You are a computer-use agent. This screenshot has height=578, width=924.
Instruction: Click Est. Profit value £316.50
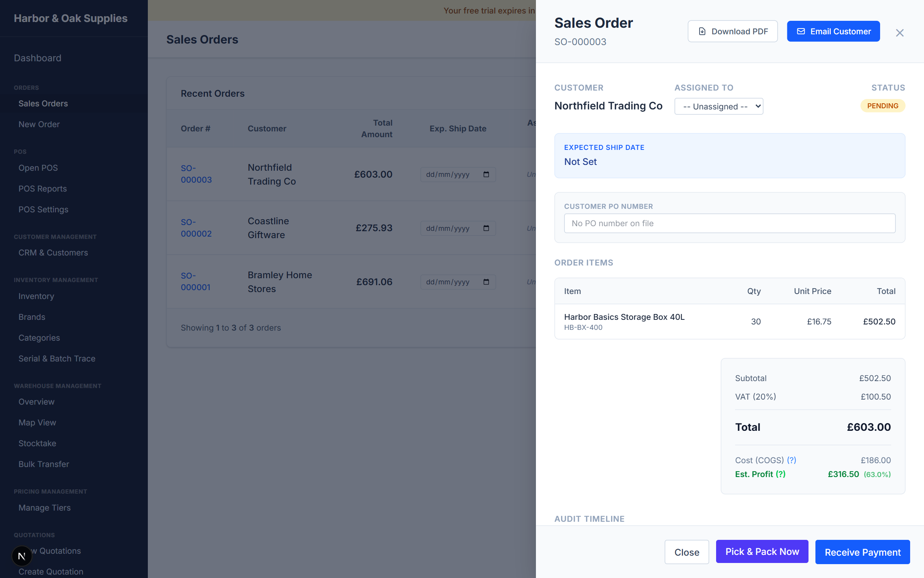(843, 474)
